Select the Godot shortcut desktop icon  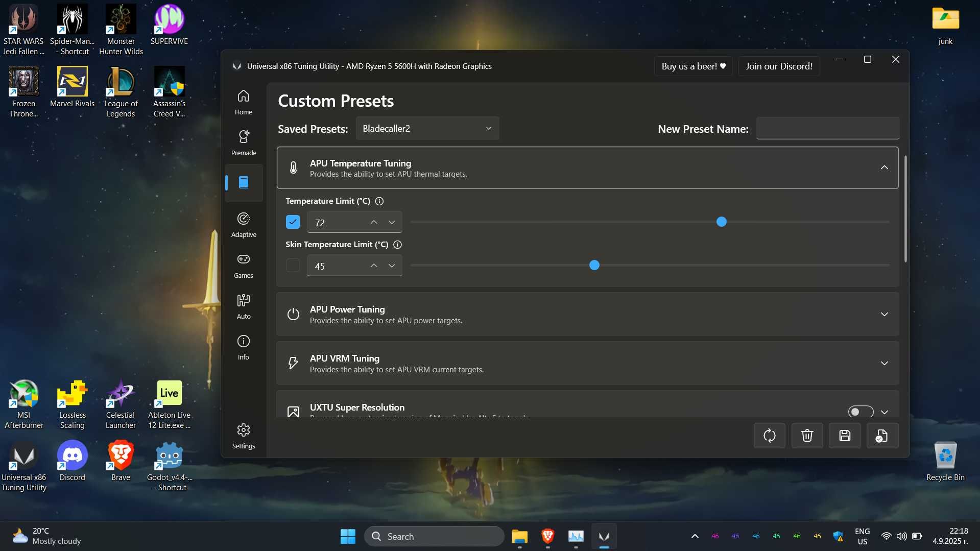coord(169,466)
